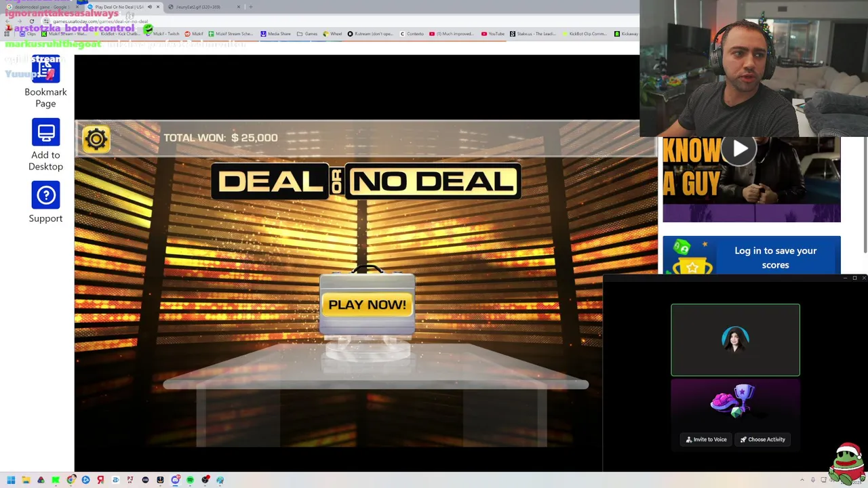
Task: Play the 'Know a Guy' video ad
Action: 739,148
